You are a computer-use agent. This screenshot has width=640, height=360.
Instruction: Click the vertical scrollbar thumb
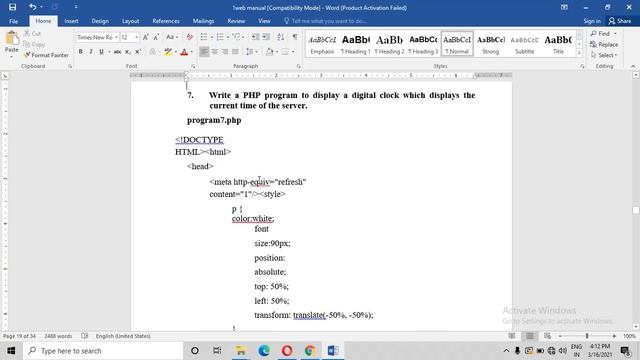(636, 210)
